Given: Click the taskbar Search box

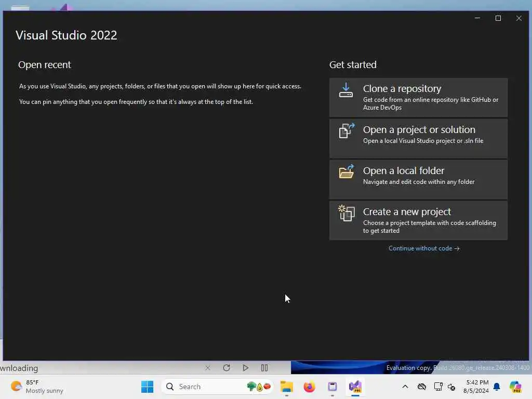Looking at the screenshot, I should tap(217, 387).
